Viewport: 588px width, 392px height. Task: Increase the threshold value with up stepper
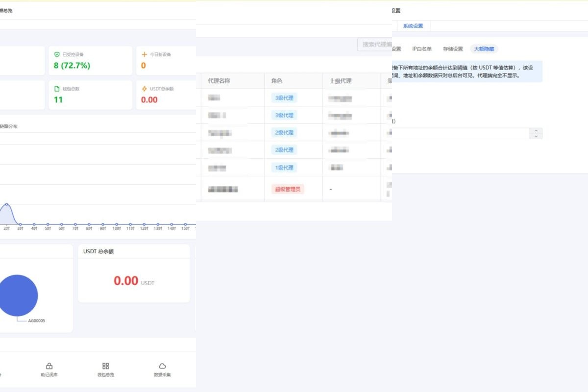[x=536, y=131]
